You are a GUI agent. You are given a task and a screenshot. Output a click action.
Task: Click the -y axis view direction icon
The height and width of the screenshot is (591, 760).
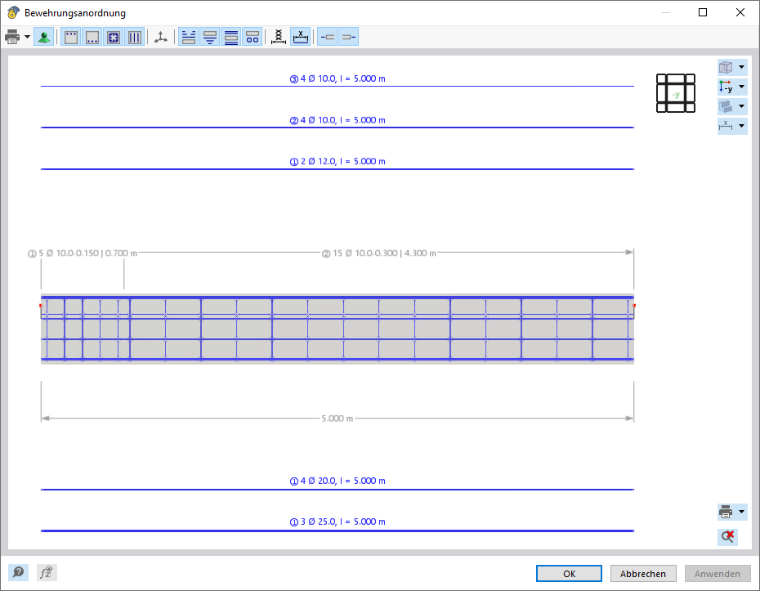click(x=726, y=87)
